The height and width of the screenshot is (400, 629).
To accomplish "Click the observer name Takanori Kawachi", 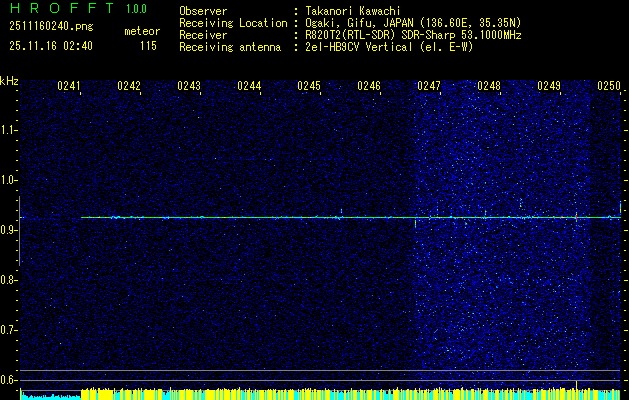I will pos(353,11).
